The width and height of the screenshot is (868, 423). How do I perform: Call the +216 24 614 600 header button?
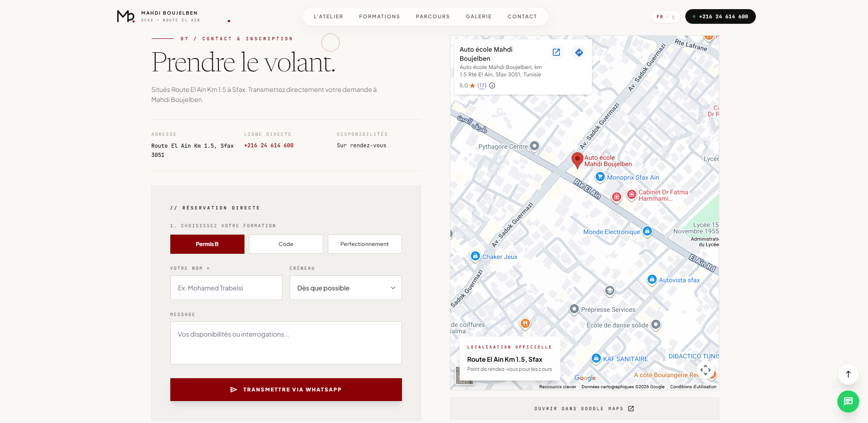[721, 16]
